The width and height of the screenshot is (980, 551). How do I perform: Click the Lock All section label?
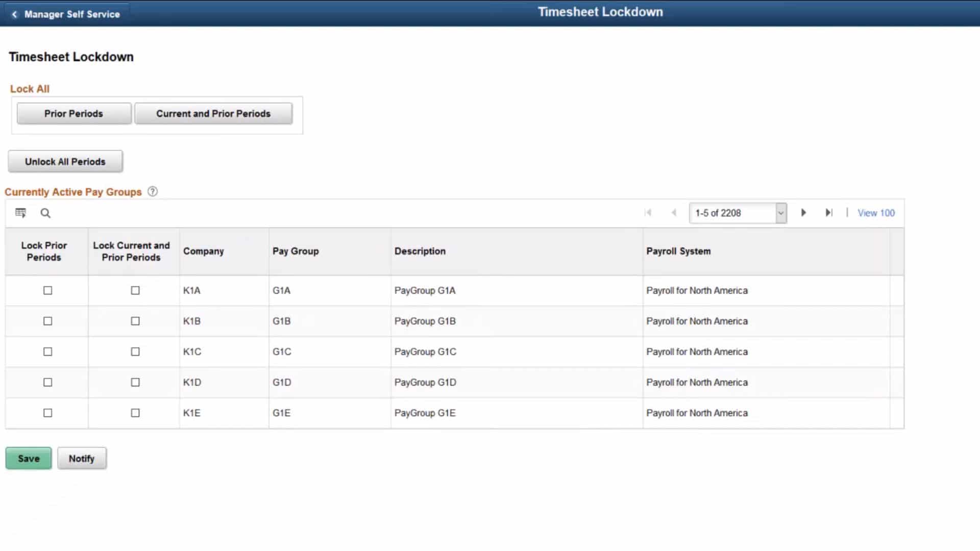30,89
